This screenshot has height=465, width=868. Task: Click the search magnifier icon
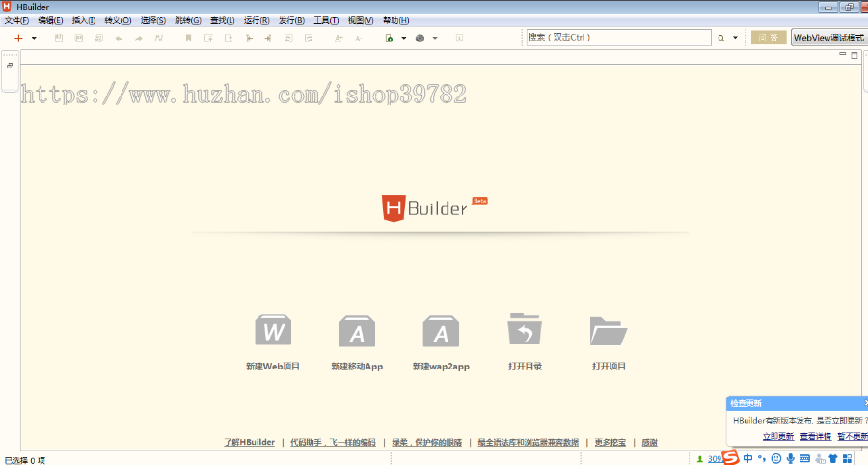[721, 39]
